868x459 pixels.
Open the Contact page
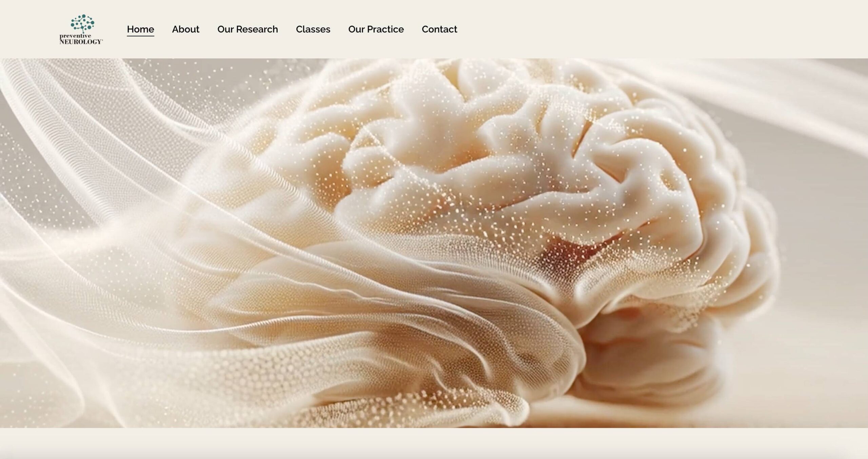click(439, 29)
